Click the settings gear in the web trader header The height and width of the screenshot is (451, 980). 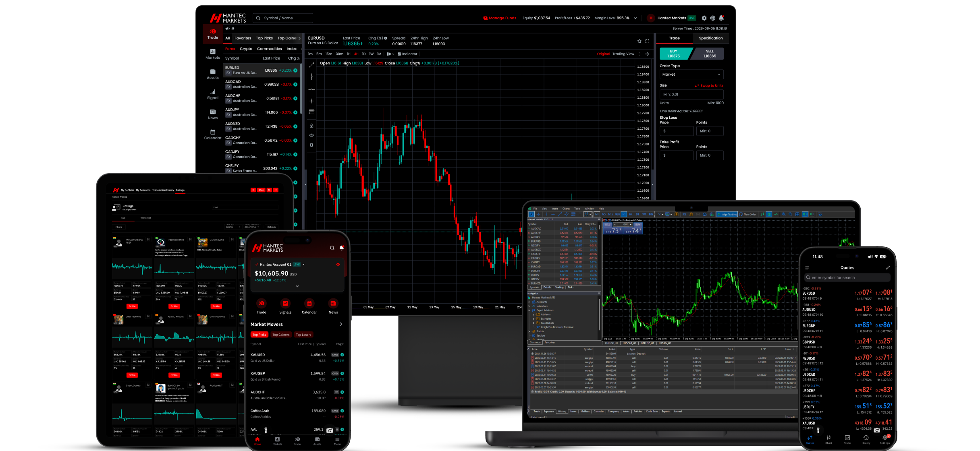click(x=704, y=18)
